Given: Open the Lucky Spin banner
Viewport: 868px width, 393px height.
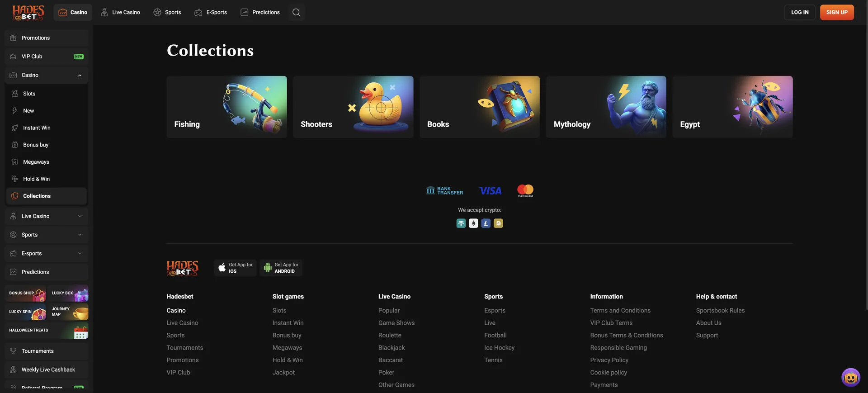Looking at the screenshot, I should [x=25, y=312].
